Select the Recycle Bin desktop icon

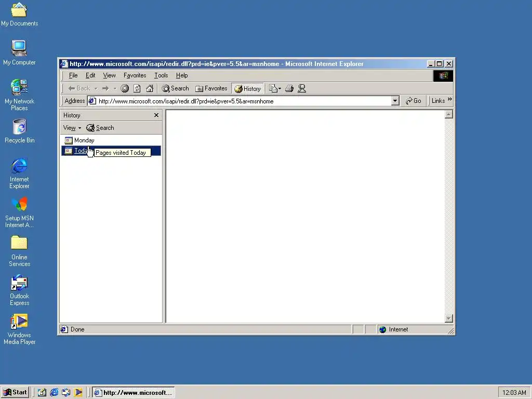point(19,131)
